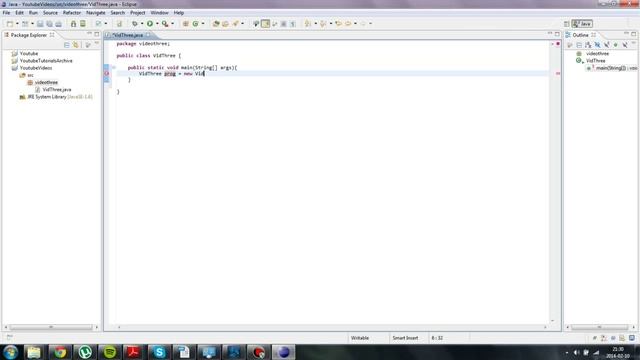Open the Chrome taskbar icon
640x360 pixels.
pos(60,352)
